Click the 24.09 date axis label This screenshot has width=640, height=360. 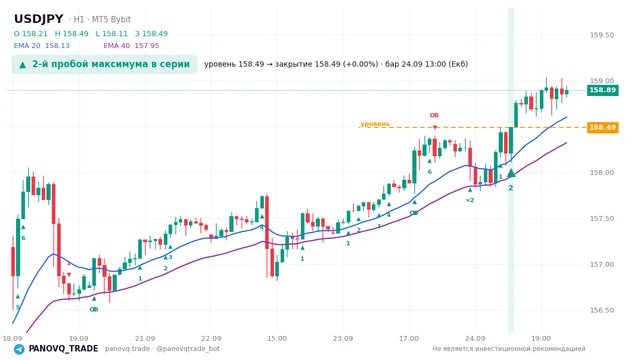[475, 339]
